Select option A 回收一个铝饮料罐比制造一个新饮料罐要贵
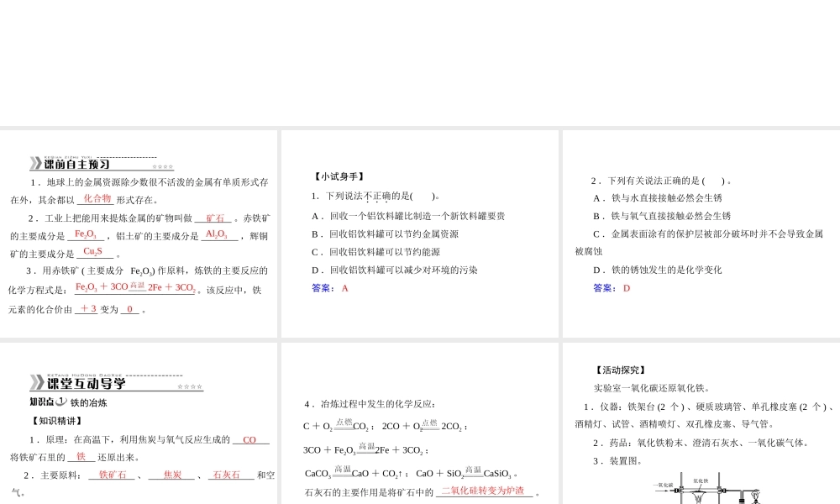Screen dimensions: 840x504 tap(408, 217)
